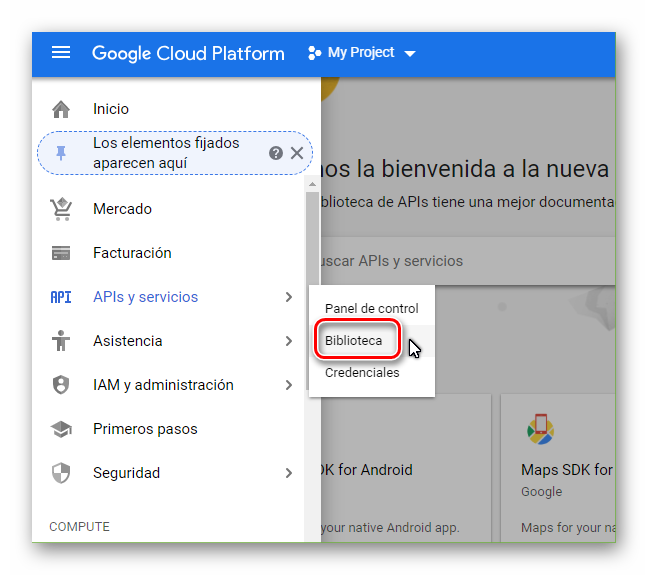Select Panel de control in submenu
The width and height of the screenshot is (648, 575).
coord(372,308)
